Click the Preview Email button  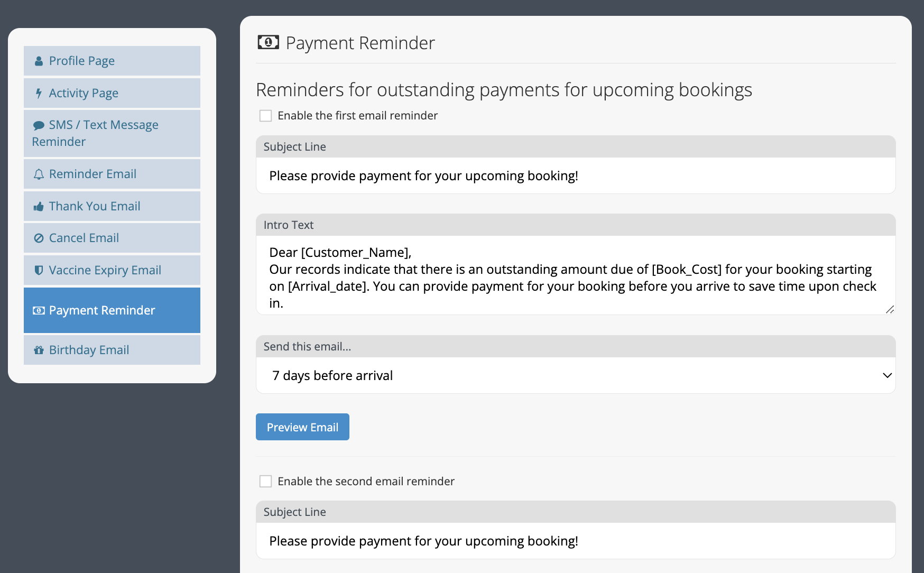[302, 427]
